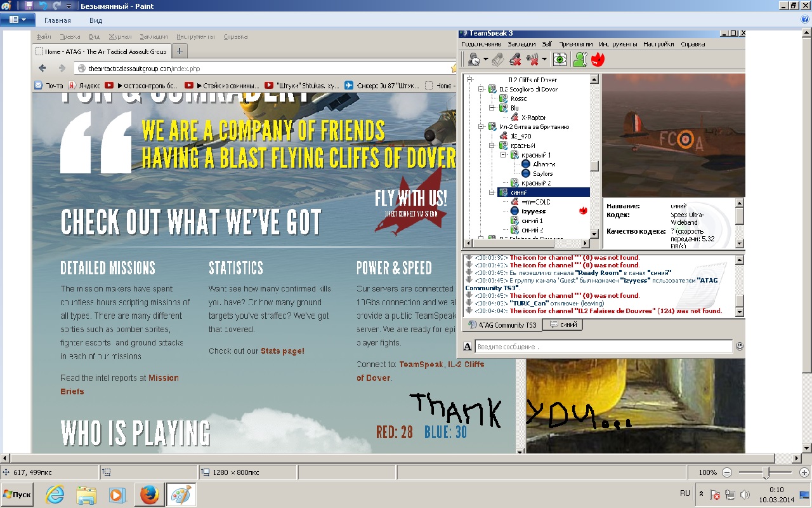Viewport: 812px width, 508px height.
Task: Click the TeamSpeak message input field
Action: point(603,347)
